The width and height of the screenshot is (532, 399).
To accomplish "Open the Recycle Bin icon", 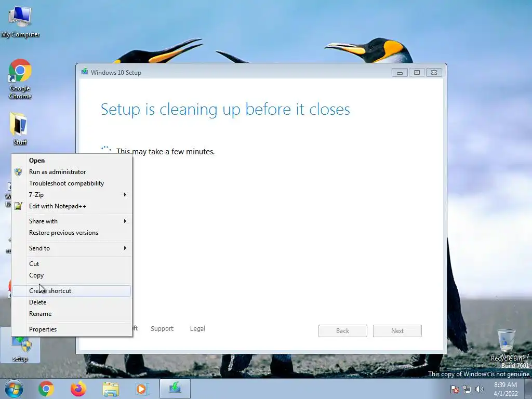I will (x=506, y=345).
